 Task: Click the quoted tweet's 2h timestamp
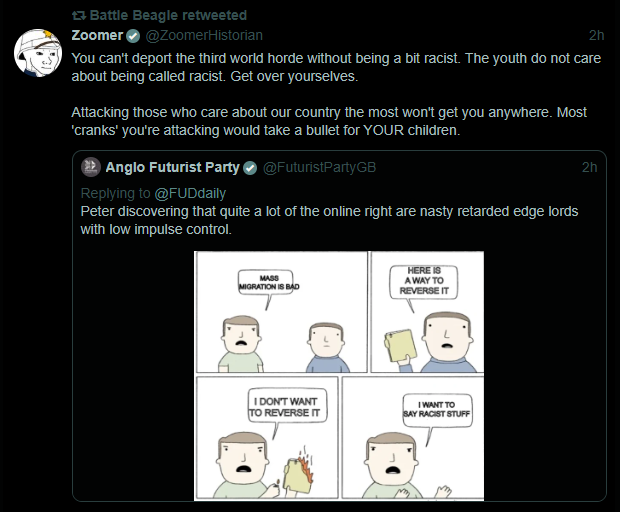(x=588, y=167)
